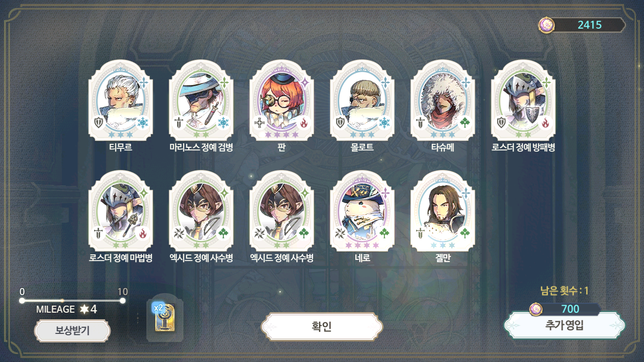644x362 pixels.
Task: Click the fire element icon on 판's card
Action: coord(304,123)
